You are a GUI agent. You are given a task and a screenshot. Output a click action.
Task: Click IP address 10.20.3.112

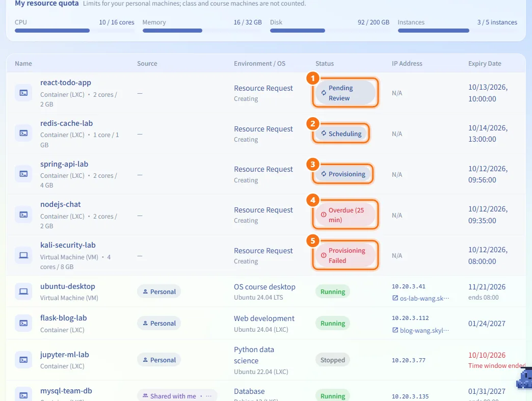410,318
